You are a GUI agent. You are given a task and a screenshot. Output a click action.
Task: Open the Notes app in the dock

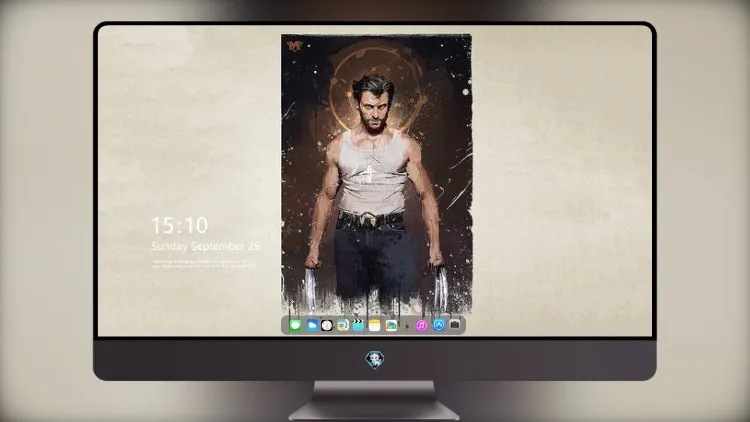pyautogui.click(x=375, y=325)
